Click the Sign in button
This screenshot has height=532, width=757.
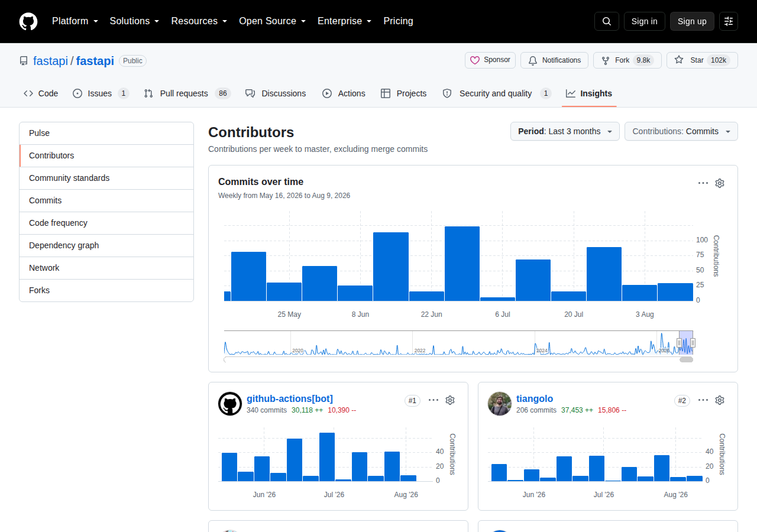645,21
